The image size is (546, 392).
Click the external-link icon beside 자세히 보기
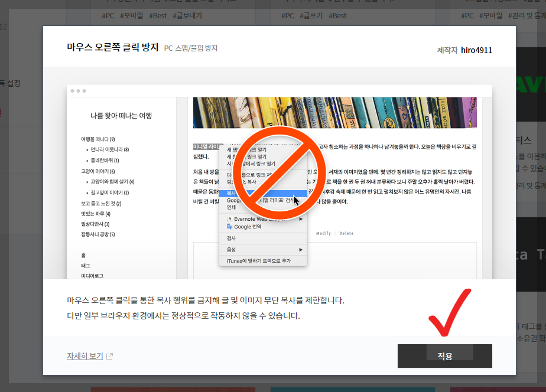pyautogui.click(x=110, y=355)
